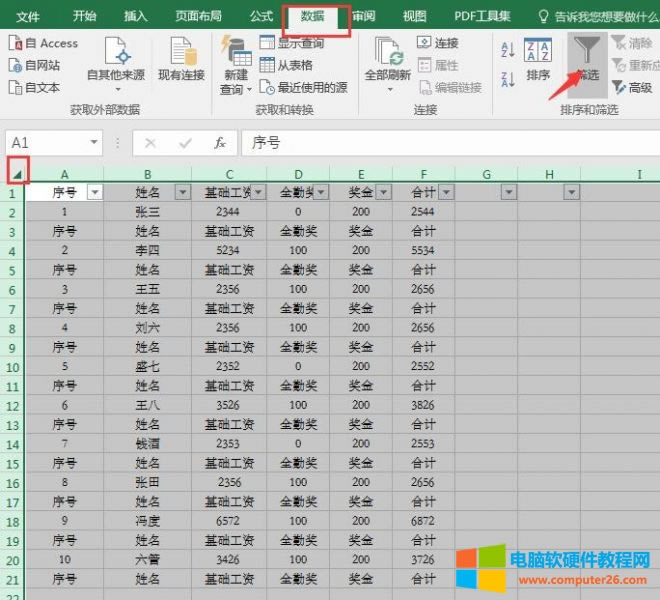
Task: Click the formula bar input showing 序号
Action: point(450,143)
